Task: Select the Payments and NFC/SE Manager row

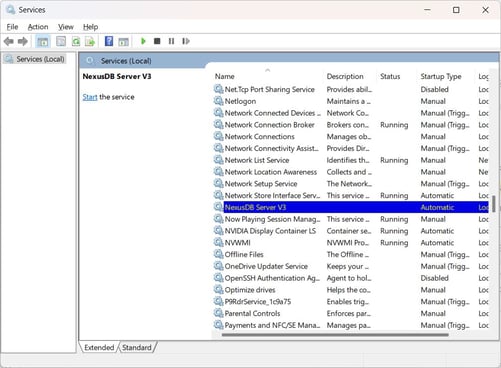Action: tap(351, 325)
